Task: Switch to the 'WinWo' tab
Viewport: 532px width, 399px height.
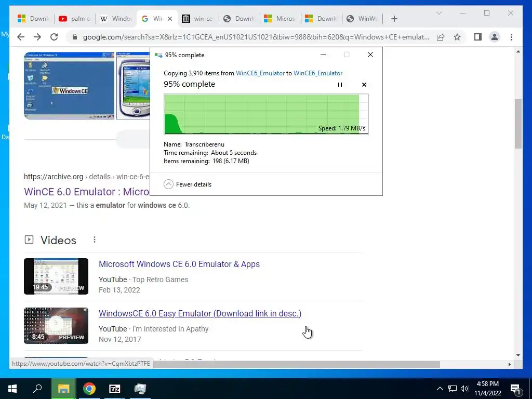Action: pos(363,19)
